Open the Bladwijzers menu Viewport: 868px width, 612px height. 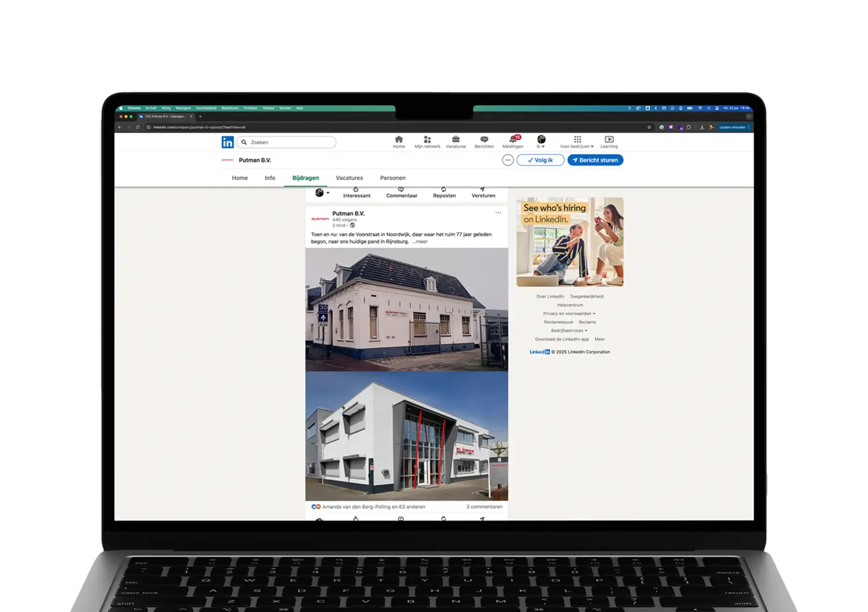tap(230, 108)
